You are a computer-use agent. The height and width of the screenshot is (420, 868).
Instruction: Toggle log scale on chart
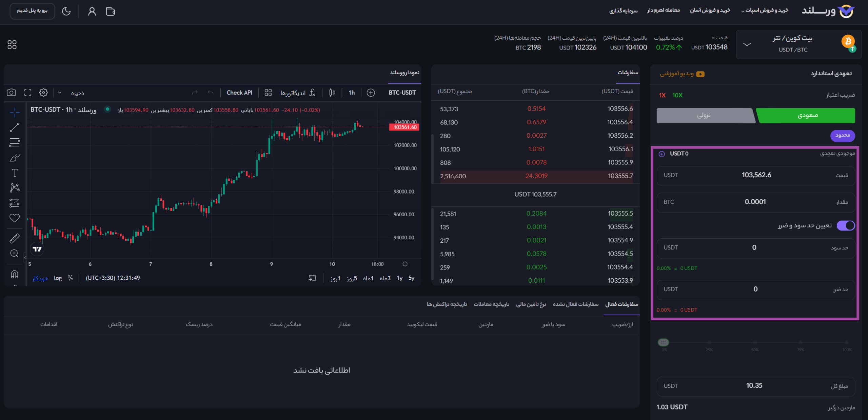tap(58, 278)
